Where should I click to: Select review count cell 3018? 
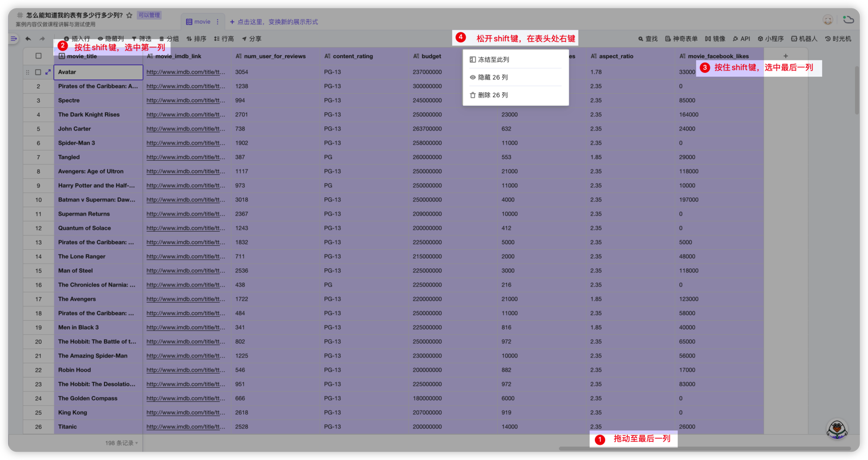click(276, 200)
